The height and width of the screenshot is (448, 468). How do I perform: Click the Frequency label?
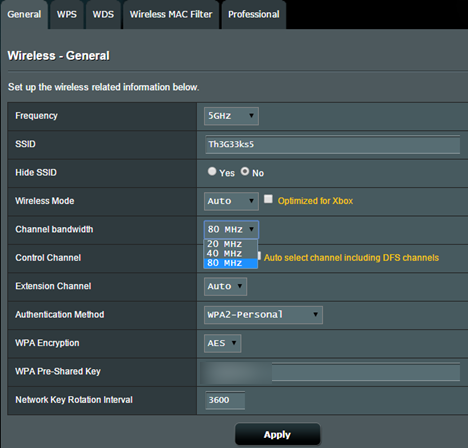36,116
